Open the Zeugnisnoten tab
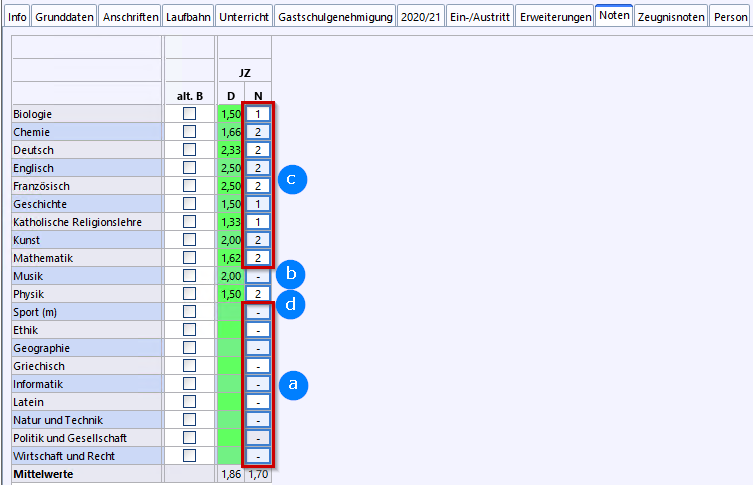753x485 pixels. 671,17
